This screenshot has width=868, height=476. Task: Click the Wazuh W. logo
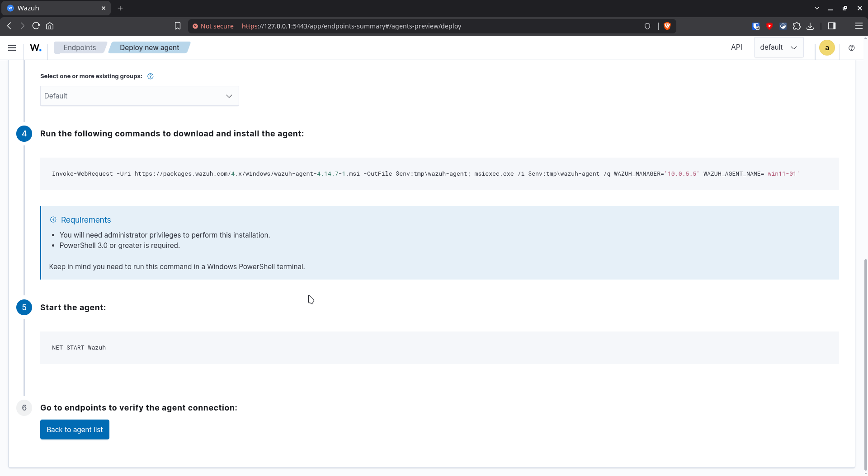(36, 47)
